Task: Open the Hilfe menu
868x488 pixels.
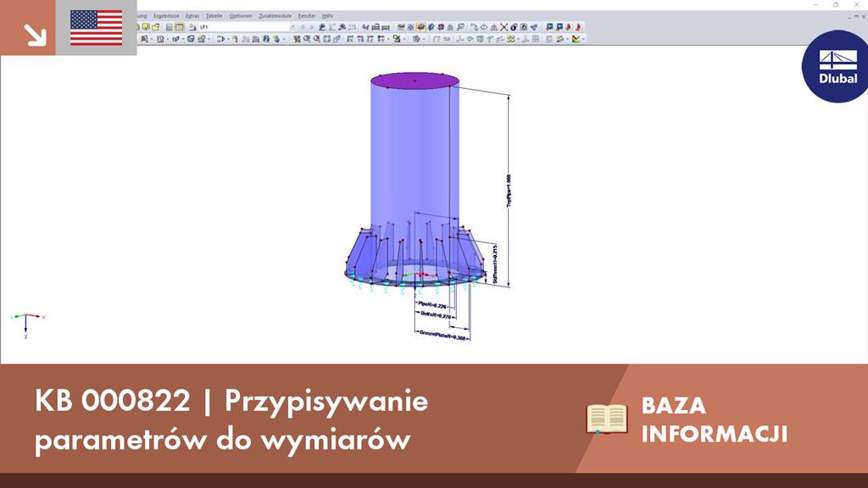Action: (x=328, y=16)
